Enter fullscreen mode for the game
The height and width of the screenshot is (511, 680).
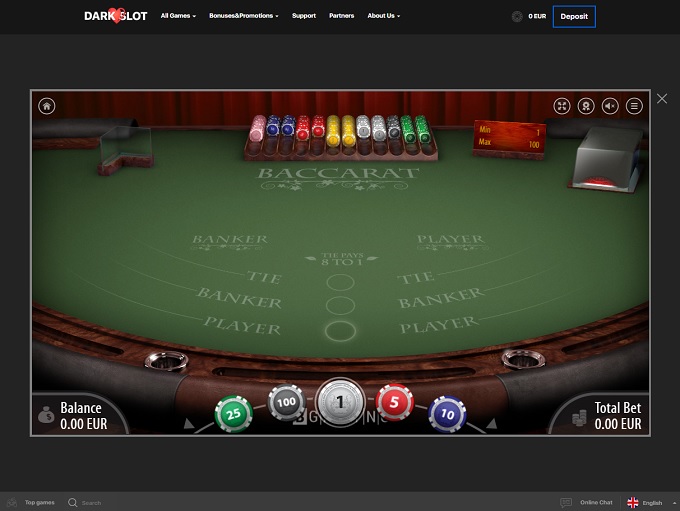(562, 106)
